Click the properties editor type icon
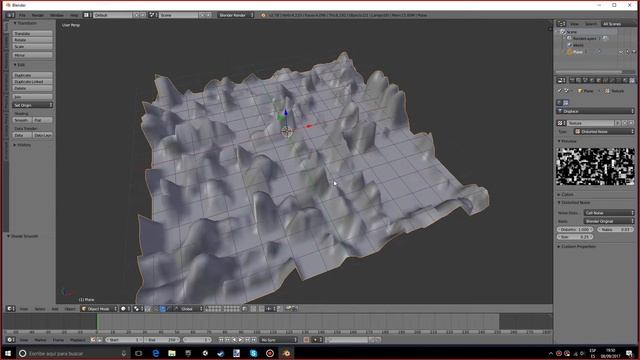The image size is (640, 360). coord(561,80)
